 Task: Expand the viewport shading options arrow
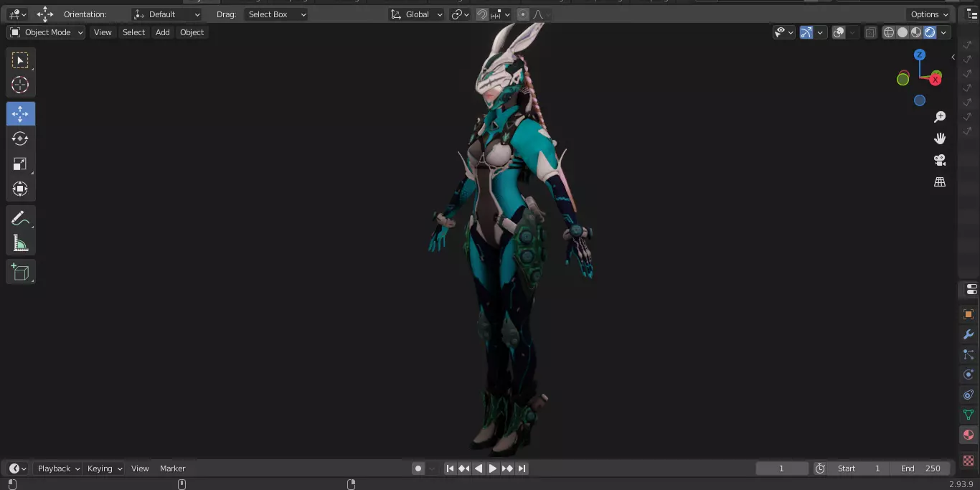click(944, 32)
